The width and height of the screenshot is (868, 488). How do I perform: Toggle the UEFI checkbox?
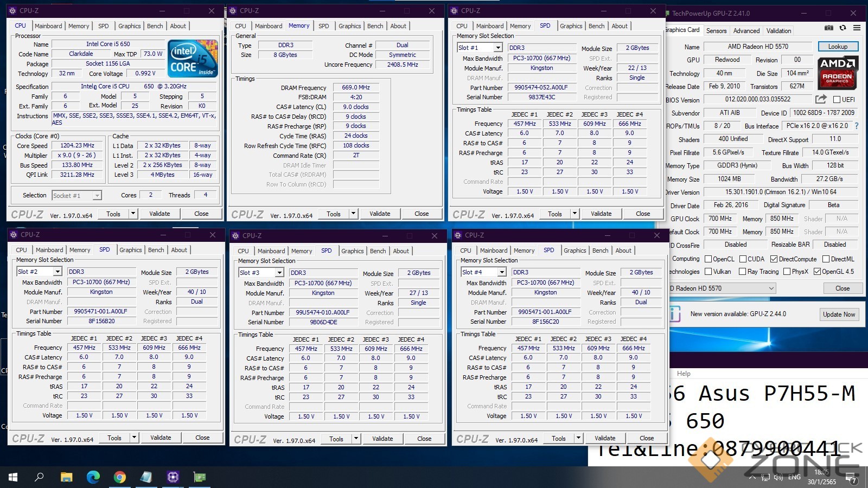click(x=837, y=100)
